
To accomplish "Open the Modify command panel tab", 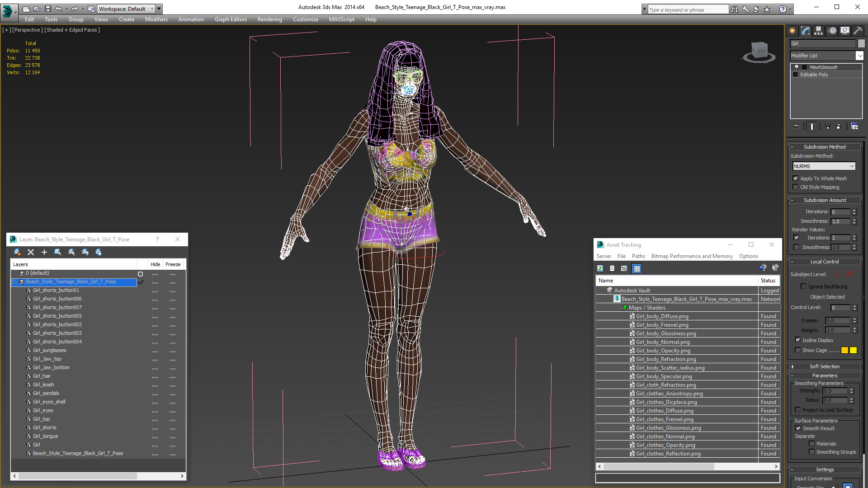I will [806, 31].
